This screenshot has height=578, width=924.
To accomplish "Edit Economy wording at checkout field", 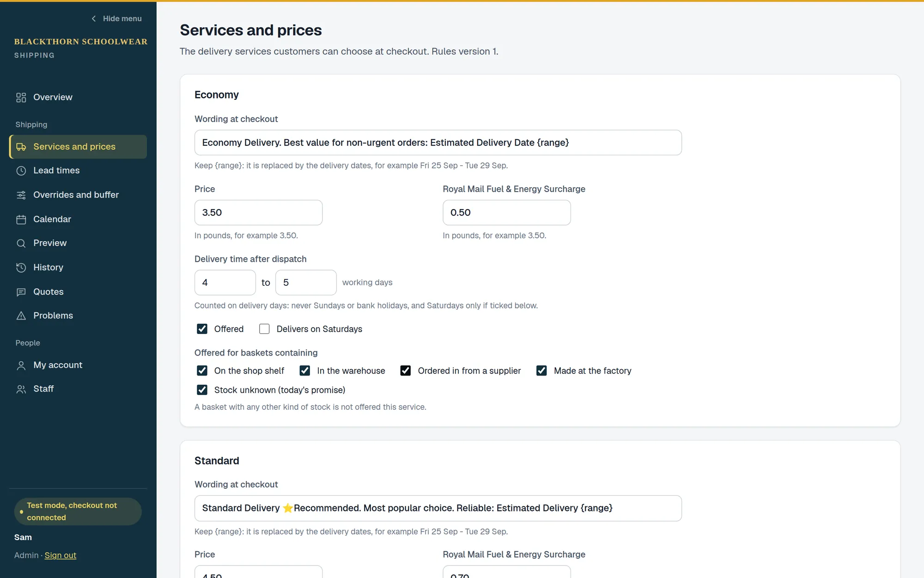I will tap(438, 142).
